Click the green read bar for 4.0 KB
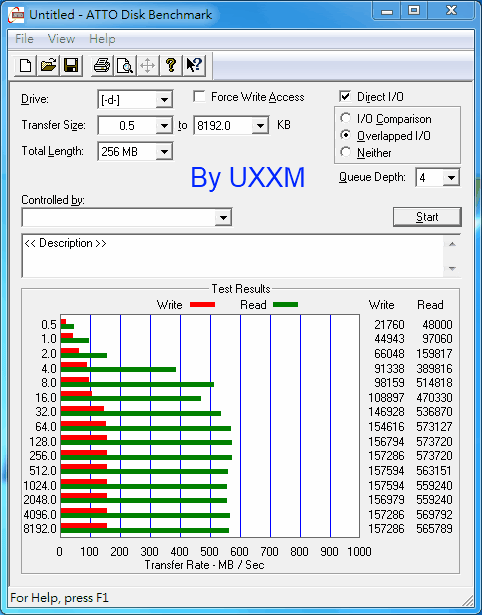 point(118,369)
